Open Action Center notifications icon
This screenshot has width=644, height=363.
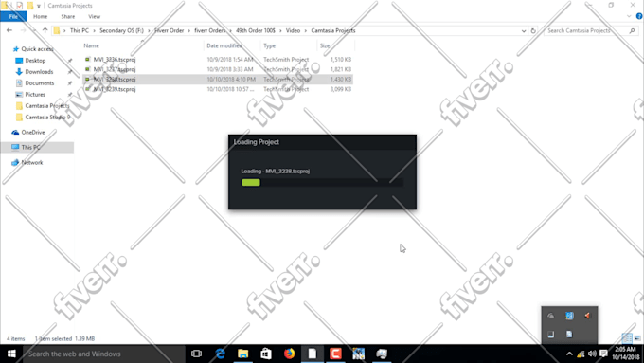[x=603, y=354]
